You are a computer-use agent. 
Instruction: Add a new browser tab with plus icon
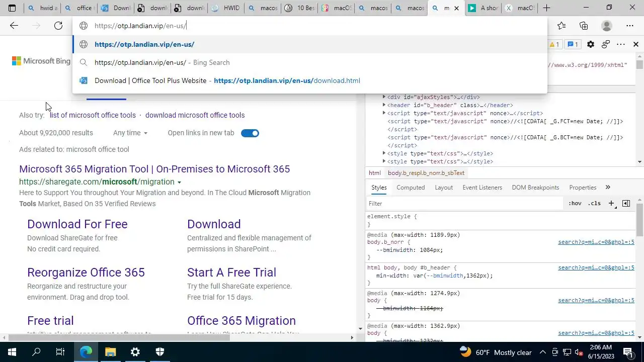click(546, 8)
